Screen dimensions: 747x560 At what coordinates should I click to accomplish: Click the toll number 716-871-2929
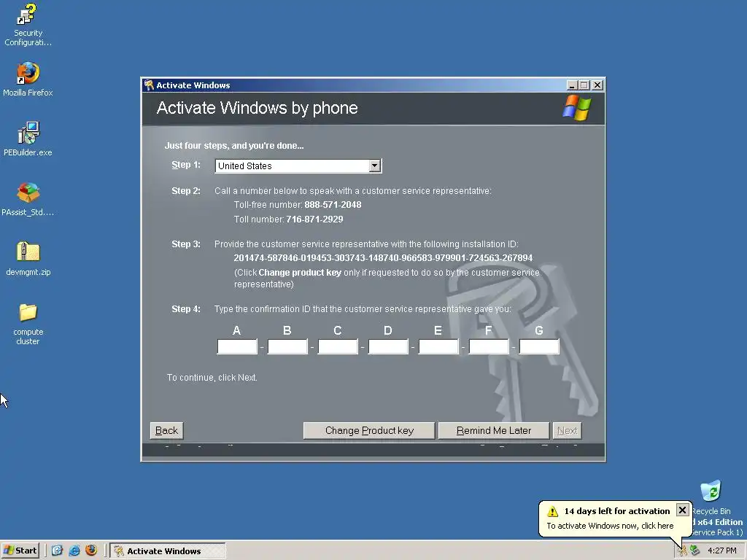pos(314,219)
